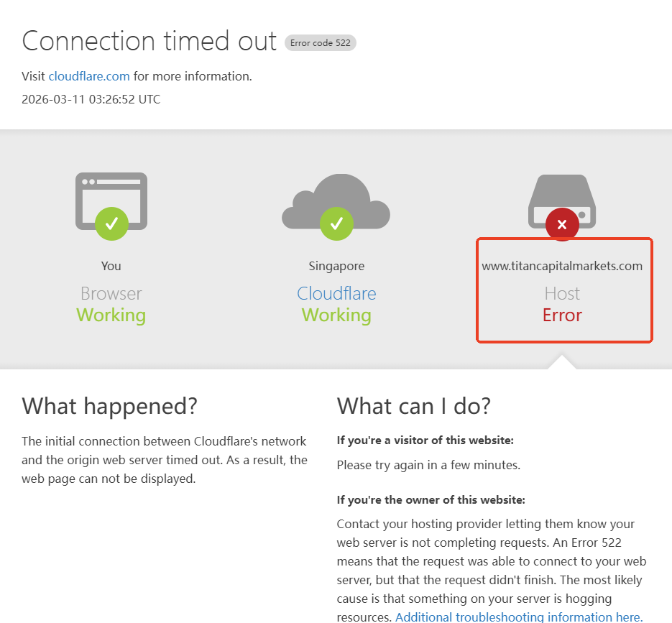Viewport: 672px width, 623px height.
Task: Open the Additional troubleshooting information link
Action: [x=518, y=617]
